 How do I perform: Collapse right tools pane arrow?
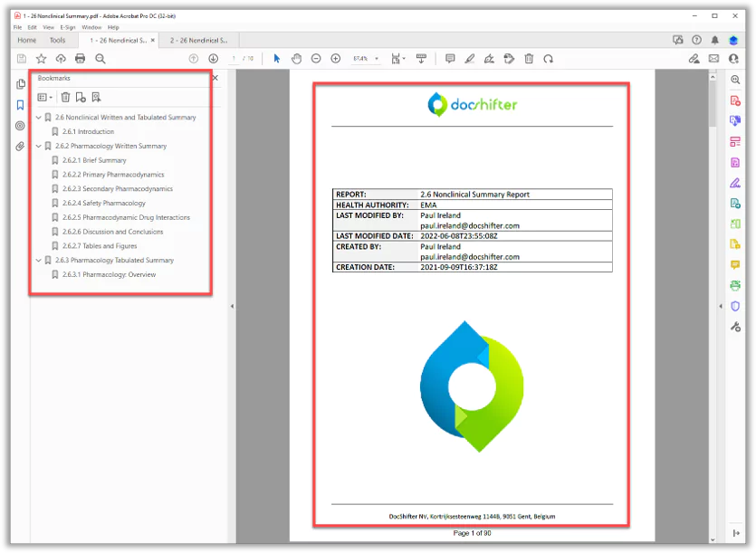[x=721, y=306]
